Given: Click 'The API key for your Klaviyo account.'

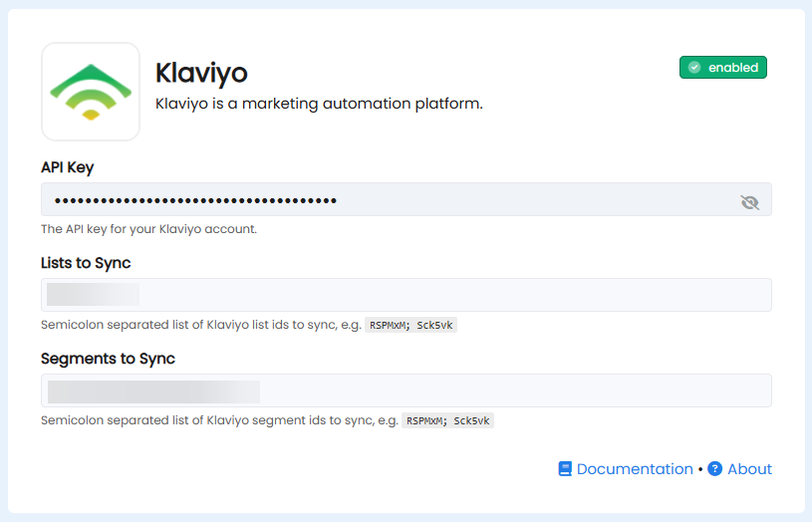Looking at the screenshot, I should 149,229.
